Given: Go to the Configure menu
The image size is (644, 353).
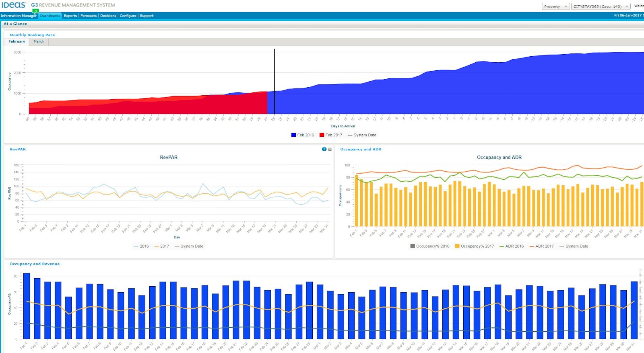Looking at the screenshot, I should pos(128,16).
